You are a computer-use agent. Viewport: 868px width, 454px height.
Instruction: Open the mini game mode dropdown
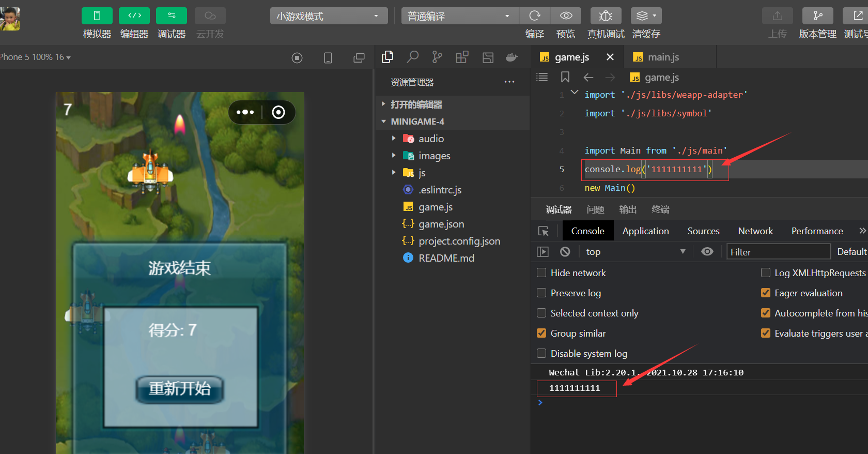[x=329, y=16]
